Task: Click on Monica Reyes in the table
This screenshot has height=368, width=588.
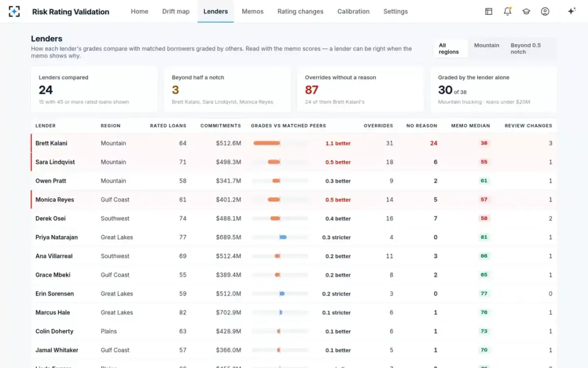Action: pyautogui.click(x=55, y=200)
